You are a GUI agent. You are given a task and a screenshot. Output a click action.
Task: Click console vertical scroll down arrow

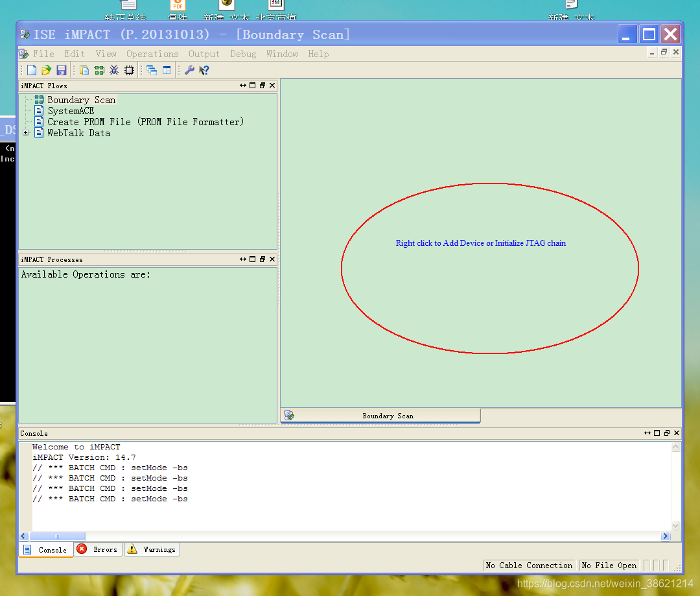coord(676,526)
